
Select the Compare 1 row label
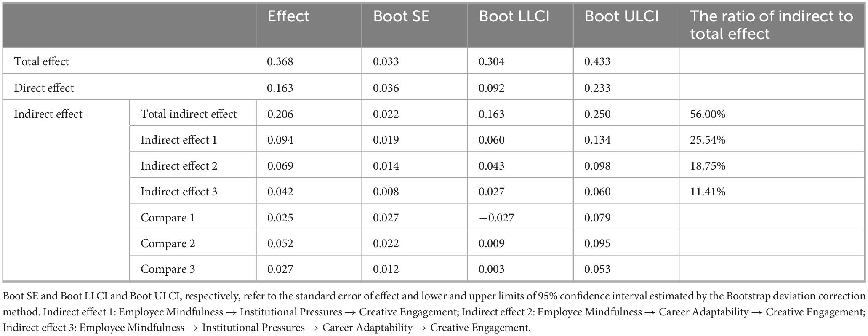[168, 218]
